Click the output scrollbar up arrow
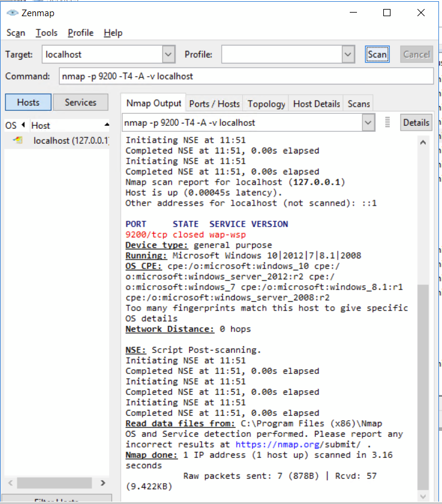 pos(423,143)
